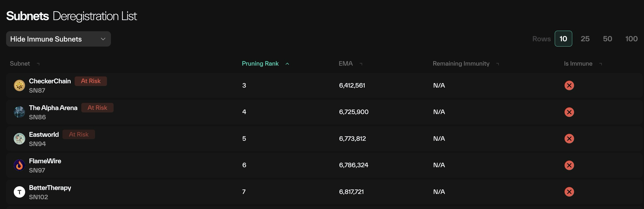Screen dimensions: 644x209
Task: Click the CheckerChain At Risk badge
Action: tap(91, 81)
